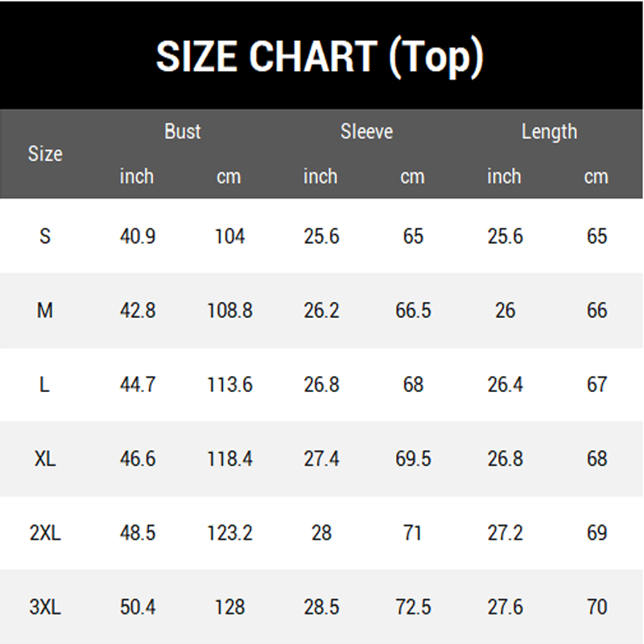Select size 3XL row label
The image size is (644, 644).
(45, 607)
